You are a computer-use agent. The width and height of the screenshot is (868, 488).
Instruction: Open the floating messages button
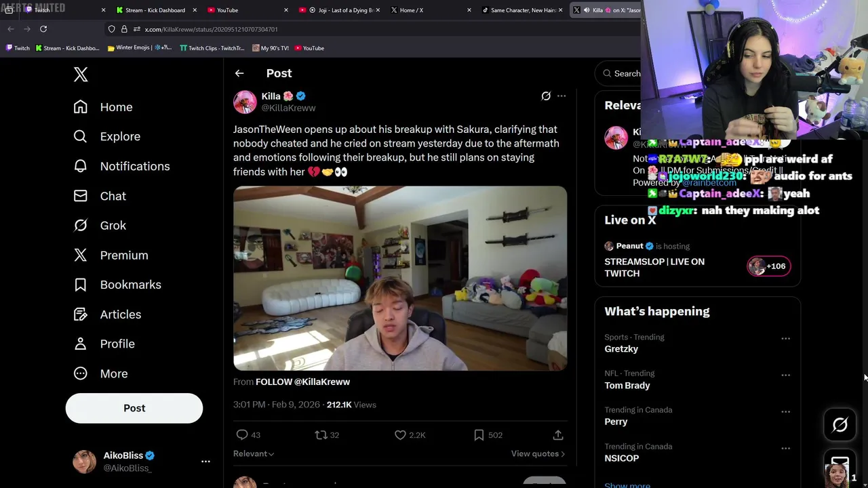click(840, 468)
